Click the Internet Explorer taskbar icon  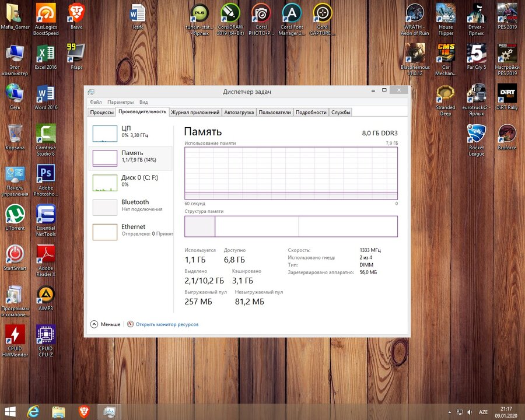click(34, 411)
